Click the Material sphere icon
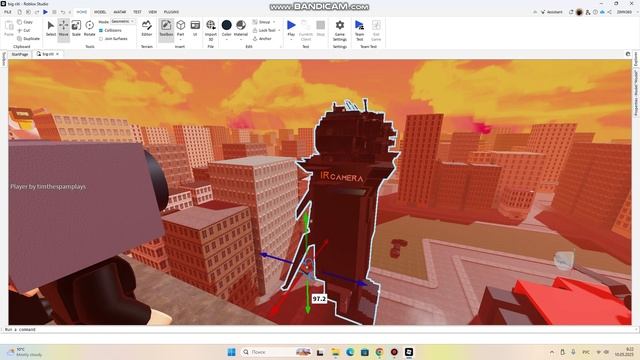 click(241, 25)
